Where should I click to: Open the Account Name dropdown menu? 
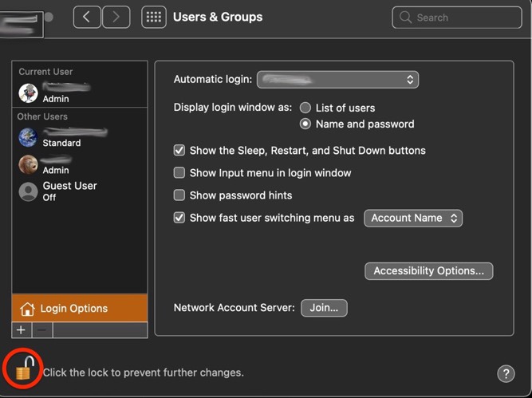coord(413,218)
